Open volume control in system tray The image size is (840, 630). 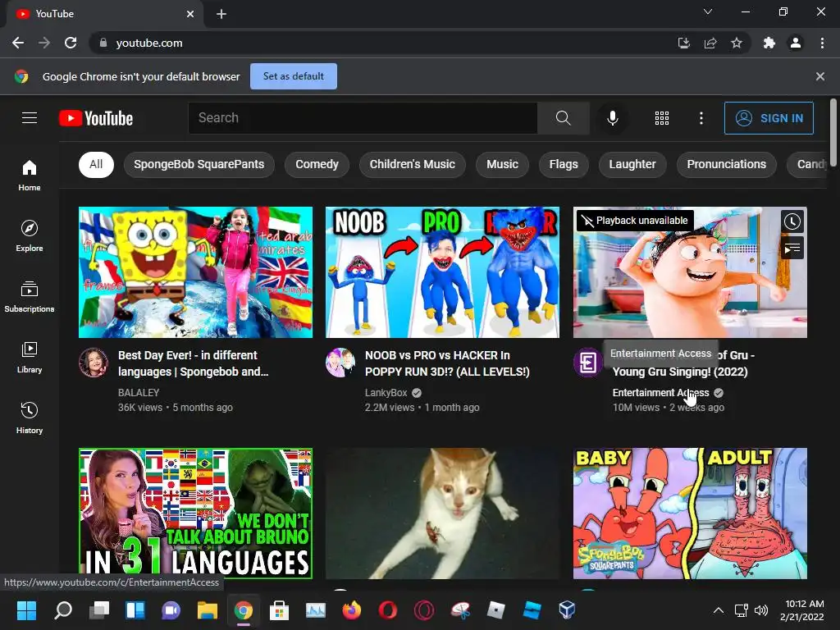(x=760, y=609)
